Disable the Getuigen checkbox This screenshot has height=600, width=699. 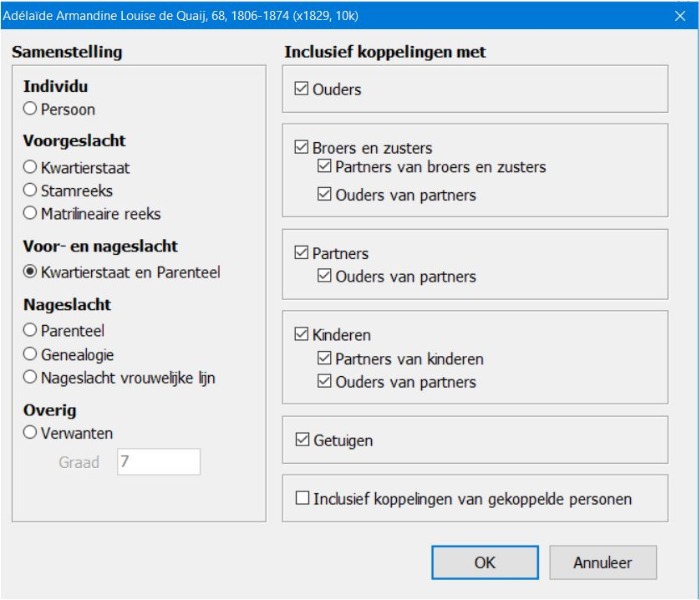tap(302, 440)
